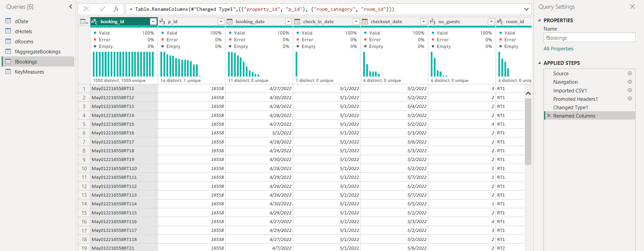Change data type icon of p_id column
The image size is (644, 251).
[162, 22]
